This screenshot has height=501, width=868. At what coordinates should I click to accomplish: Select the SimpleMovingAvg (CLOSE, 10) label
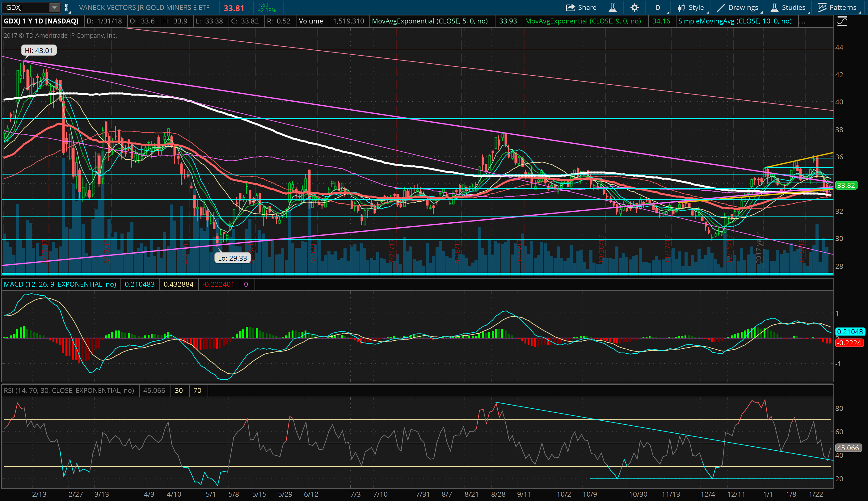point(735,21)
